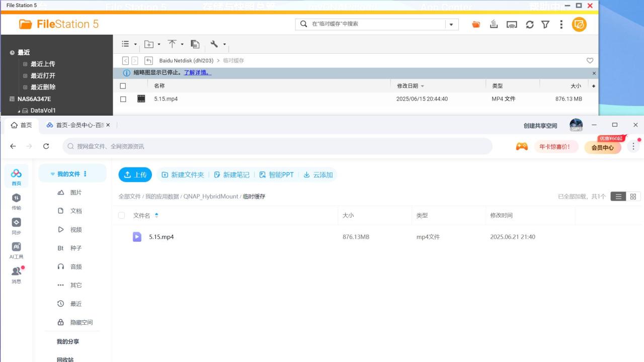Screen dimensions: 644x362
Task: Click the copy icon in FileStation toolbar
Action: pos(195,44)
